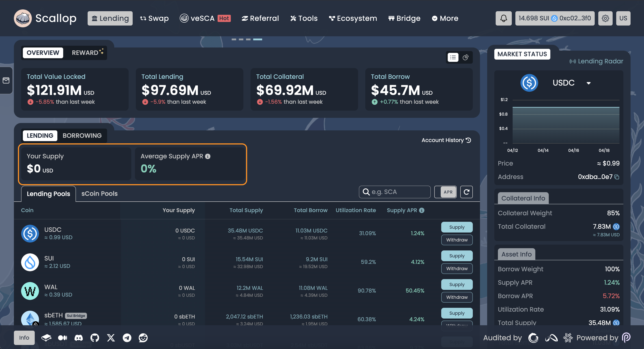Open the settings gear
The height and width of the screenshot is (349, 644).
coord(605,18)
